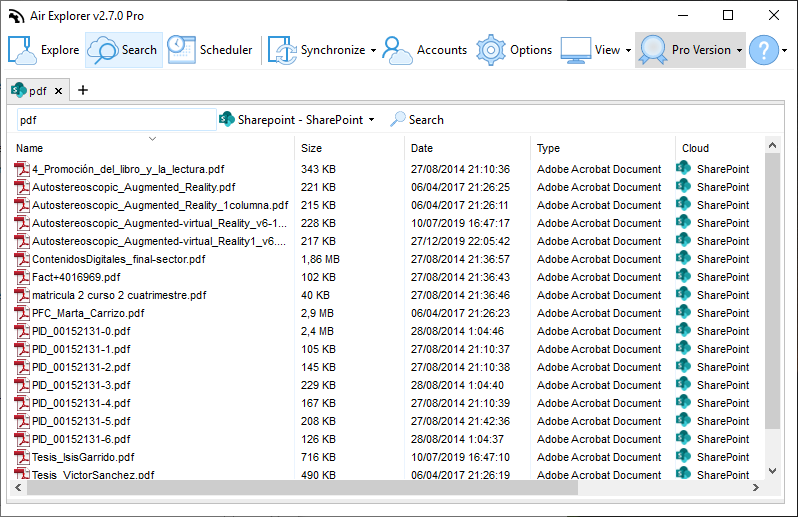Add a new tab with plus button
798x517 pixels.
[83, 91]
